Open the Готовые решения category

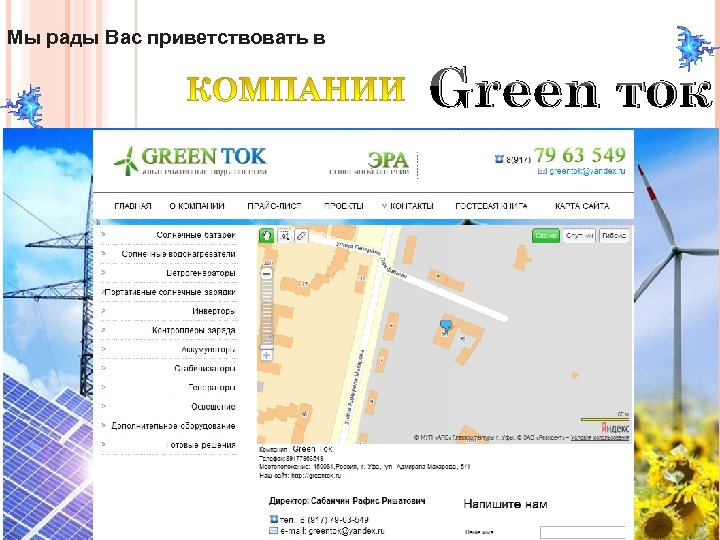201,445
